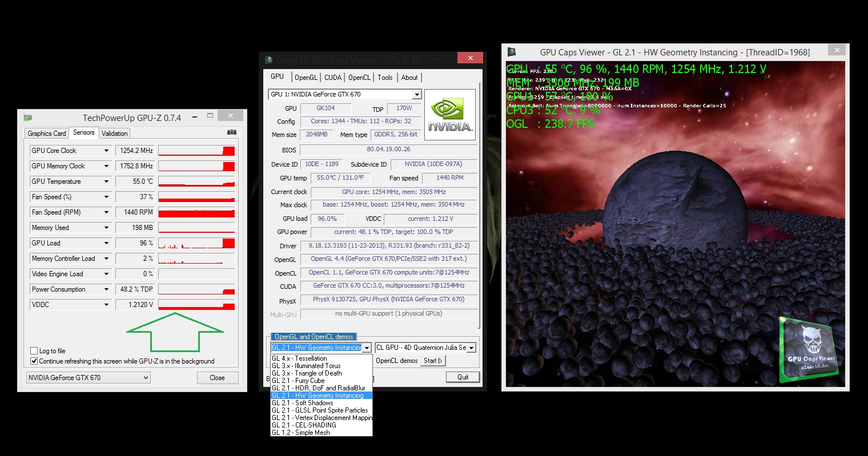868x456 pixels.
Task: Open the VDDC sensor dropdown
Action: coord(106,305)
